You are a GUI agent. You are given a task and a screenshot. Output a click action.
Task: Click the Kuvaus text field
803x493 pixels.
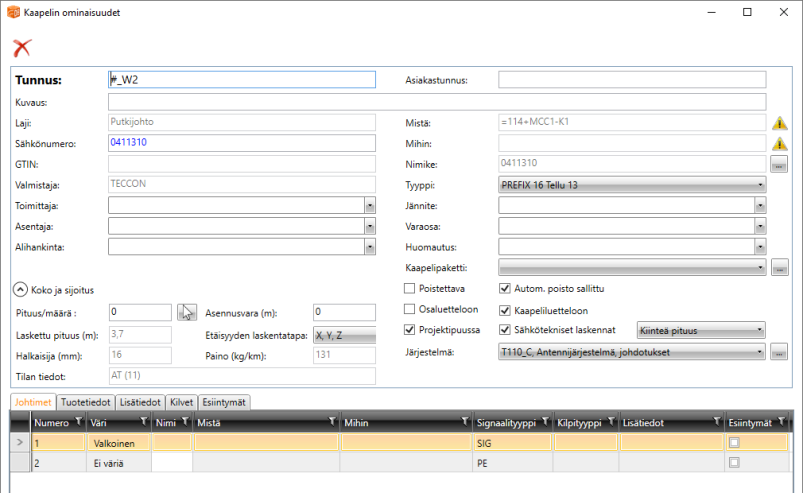point(436,102)
